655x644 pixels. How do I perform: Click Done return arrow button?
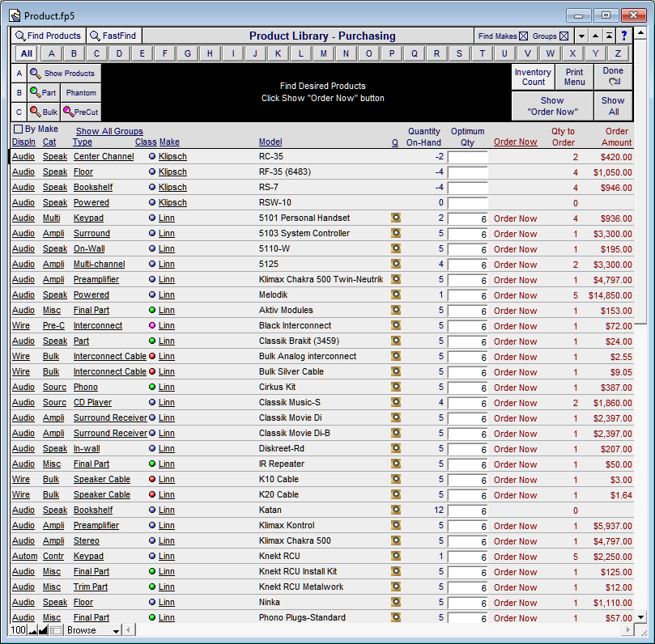click(x=613, y=76)
